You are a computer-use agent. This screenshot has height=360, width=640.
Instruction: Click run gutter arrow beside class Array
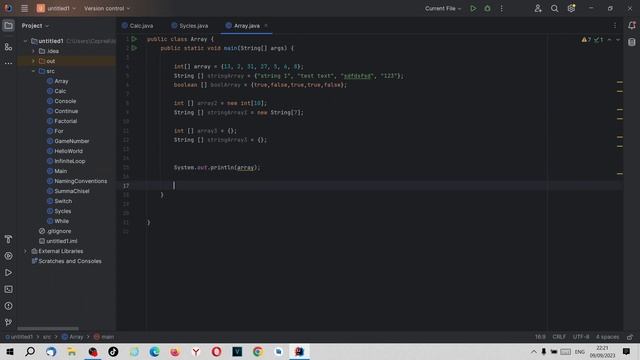[x=134, y=39]
